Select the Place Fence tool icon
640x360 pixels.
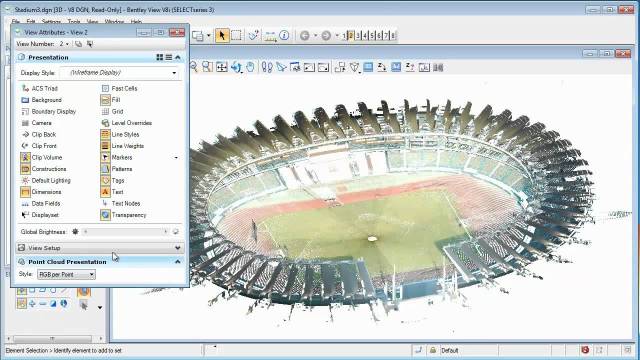(236, 36)
